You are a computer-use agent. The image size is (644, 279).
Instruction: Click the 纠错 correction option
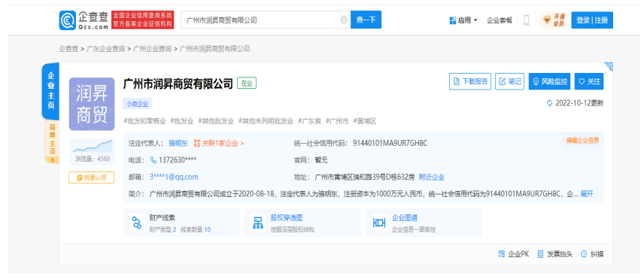point(592,254)
